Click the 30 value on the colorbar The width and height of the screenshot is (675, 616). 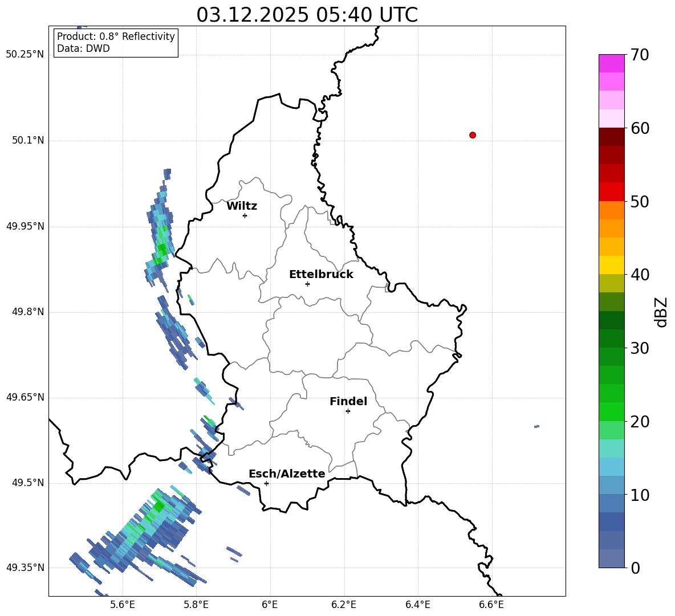pyautogui.click(x=640, y=348)
